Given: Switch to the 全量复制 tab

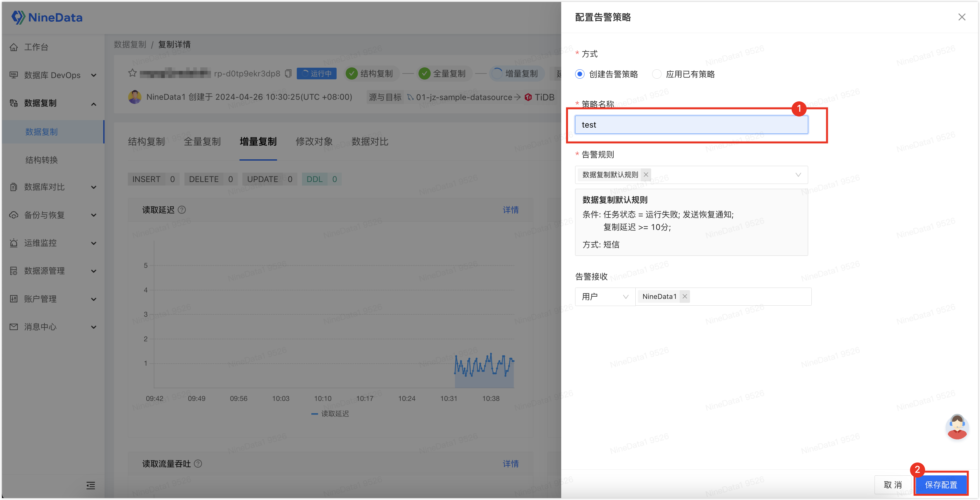Looking at the screenshot, I should [x=202, y=142].
